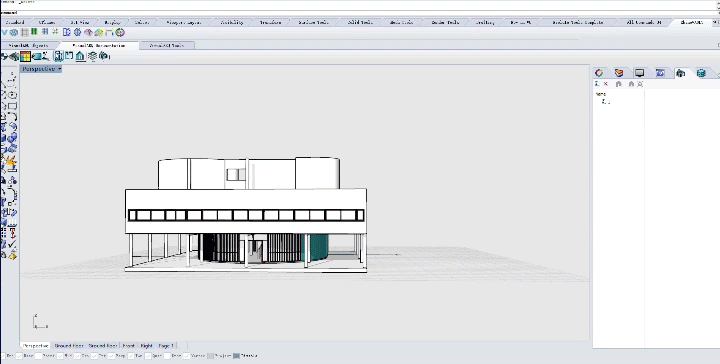Click the blue split-window icon in top toolbar
This screenshot has height=364, width=720.
(67, 32)
